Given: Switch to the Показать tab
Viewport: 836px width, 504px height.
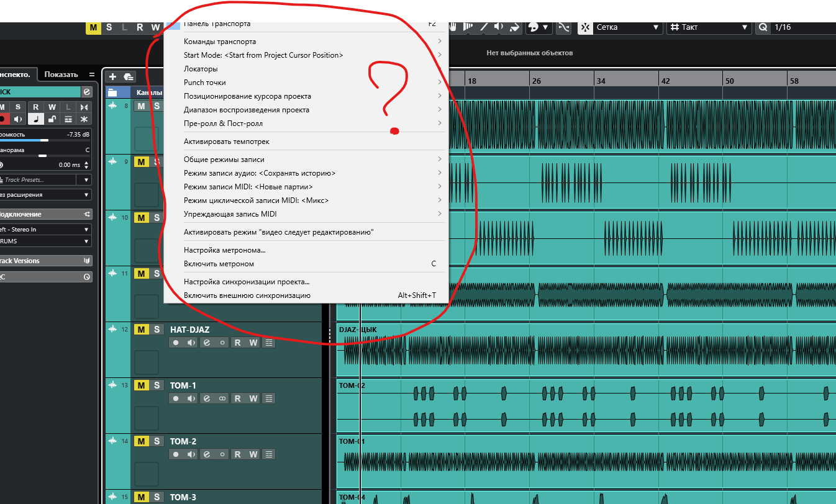Looking at the screenshot, I should [x=61, y=74].
